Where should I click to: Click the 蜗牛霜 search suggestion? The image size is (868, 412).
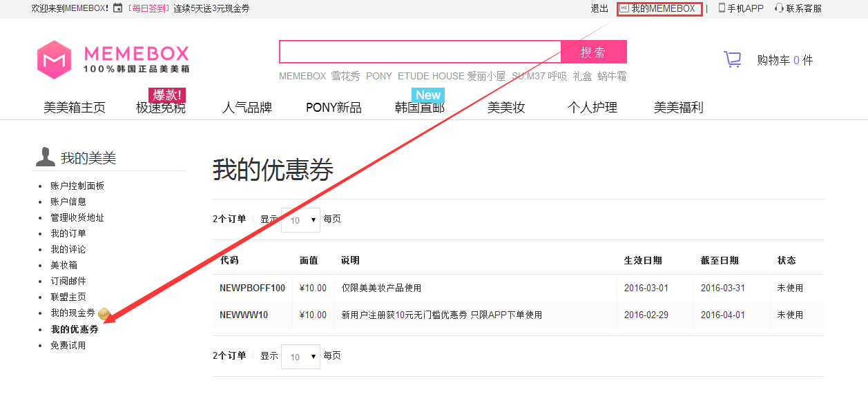coord(613,76)
